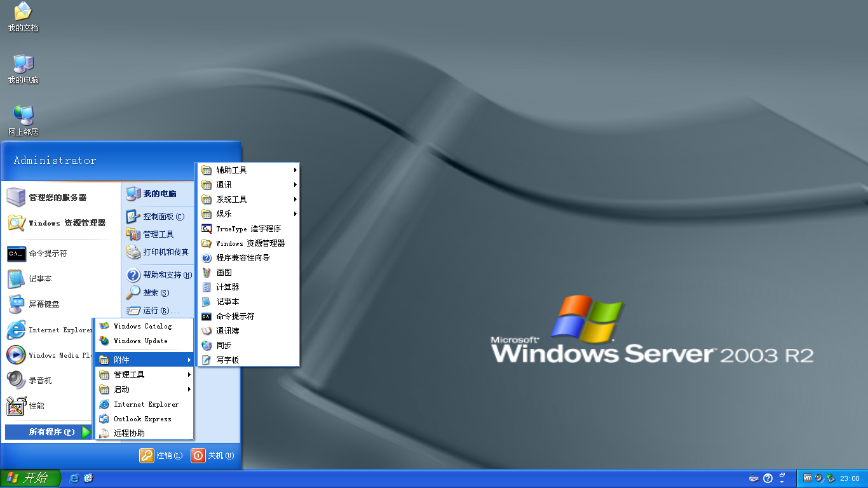Click the 注销 (Log Off) button

tap(161, 456)
